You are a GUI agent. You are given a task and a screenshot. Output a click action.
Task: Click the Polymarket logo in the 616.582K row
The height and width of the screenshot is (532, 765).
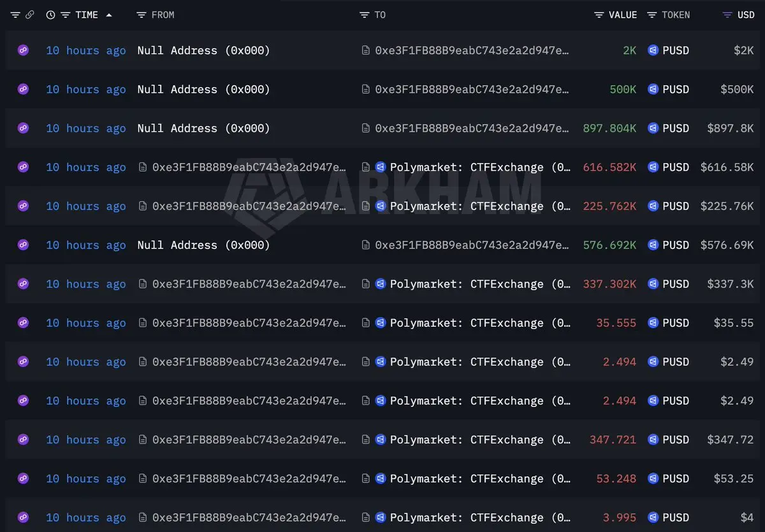[x=381, y=167]
